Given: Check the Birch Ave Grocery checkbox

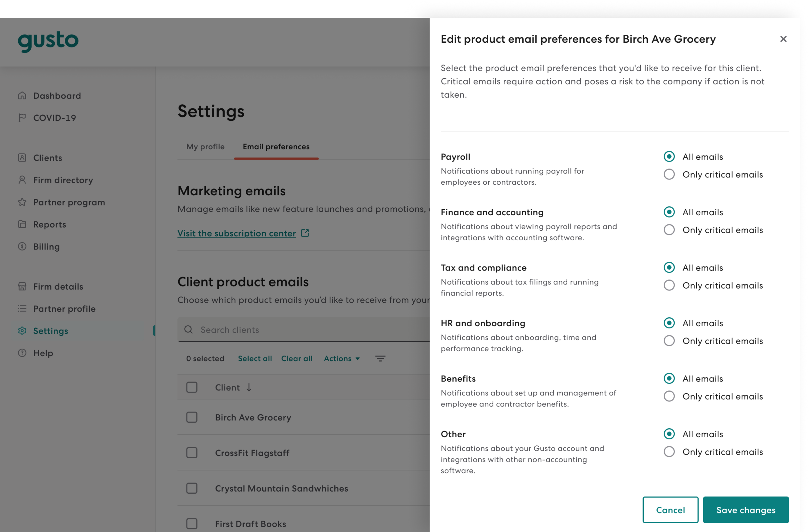Looking at the screenshot, I should pyautogui.click(x=192, y=417).
